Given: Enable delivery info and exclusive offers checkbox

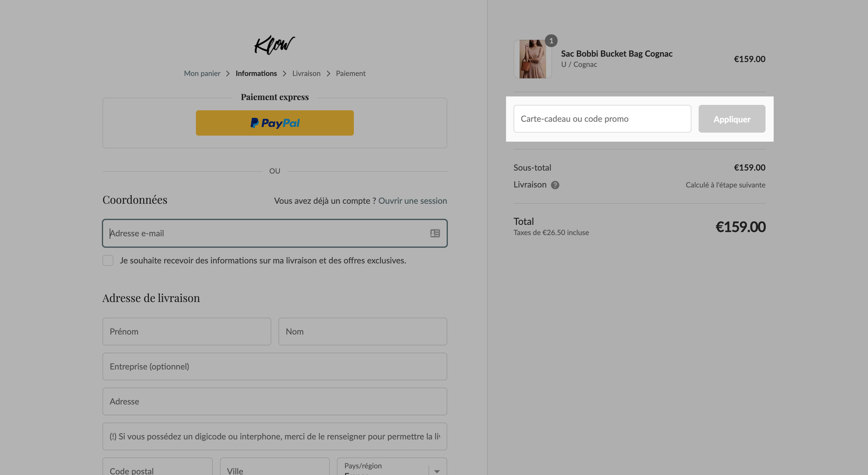Looking at the screenshot, I should (x=108, y=260).
